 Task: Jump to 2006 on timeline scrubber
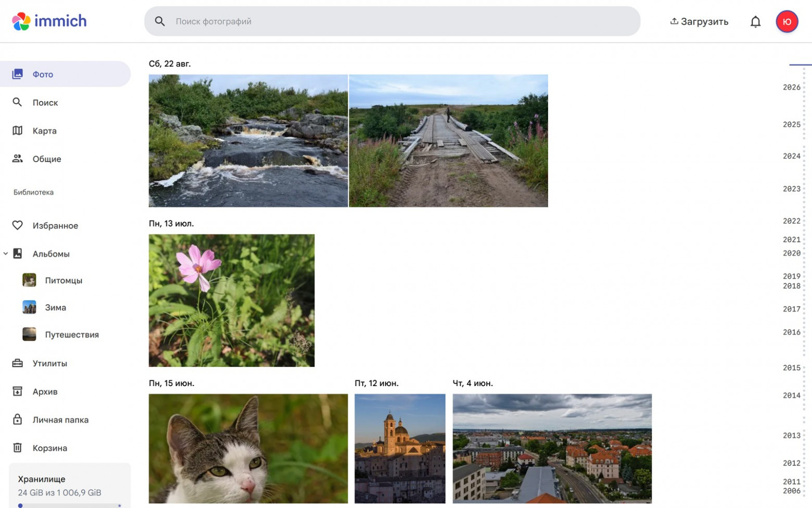792,491
